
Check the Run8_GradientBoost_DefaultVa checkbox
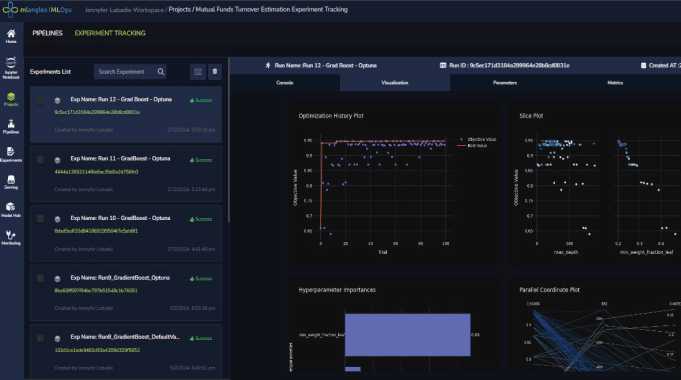tap(40, 337)
